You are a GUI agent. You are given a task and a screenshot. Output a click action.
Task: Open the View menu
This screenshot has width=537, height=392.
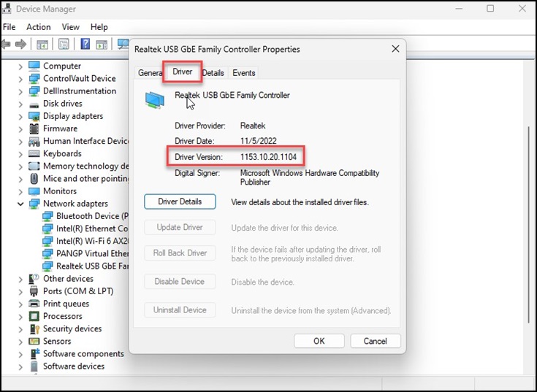point(71,27)
